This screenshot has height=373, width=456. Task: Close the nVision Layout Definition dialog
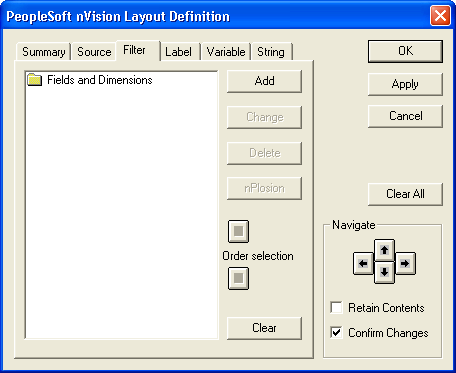440,16
